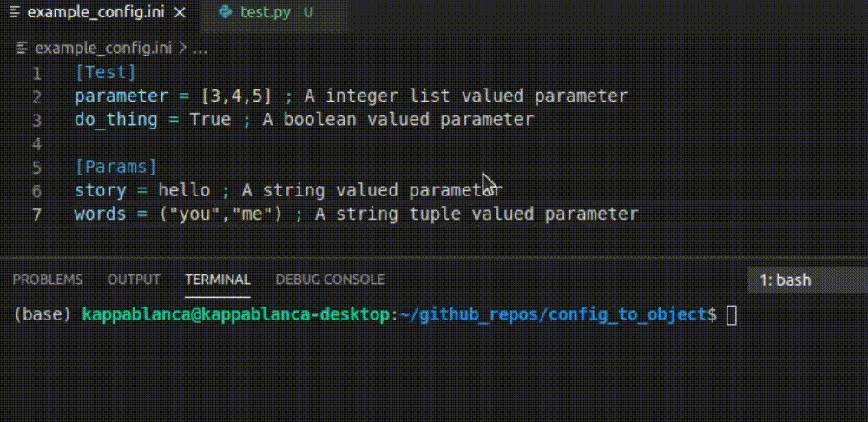The height and width of the screenshot is (422, 868).
Task: Open the PROBLEMS panel tab
Action: tap(48, 280)
